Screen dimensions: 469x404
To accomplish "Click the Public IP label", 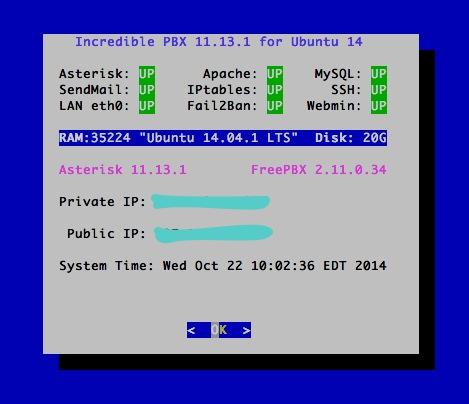I will pyautogui.click(x=106, y=234).
